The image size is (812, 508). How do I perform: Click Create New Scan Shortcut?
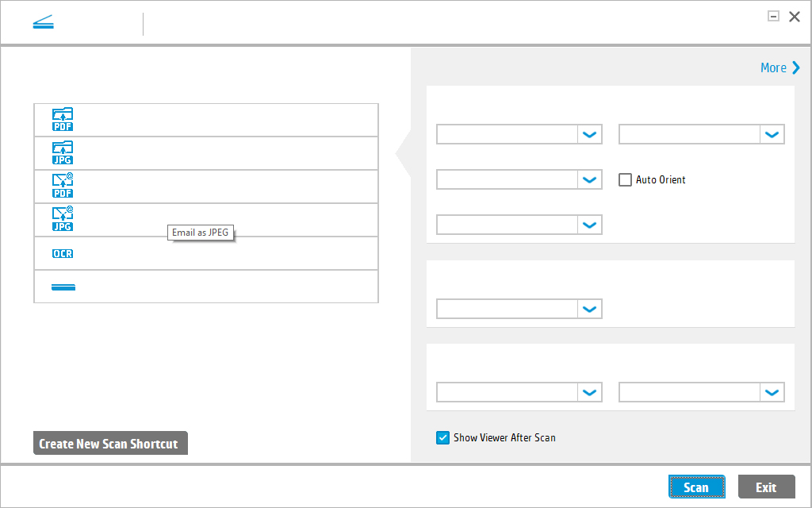click(110, 443)
